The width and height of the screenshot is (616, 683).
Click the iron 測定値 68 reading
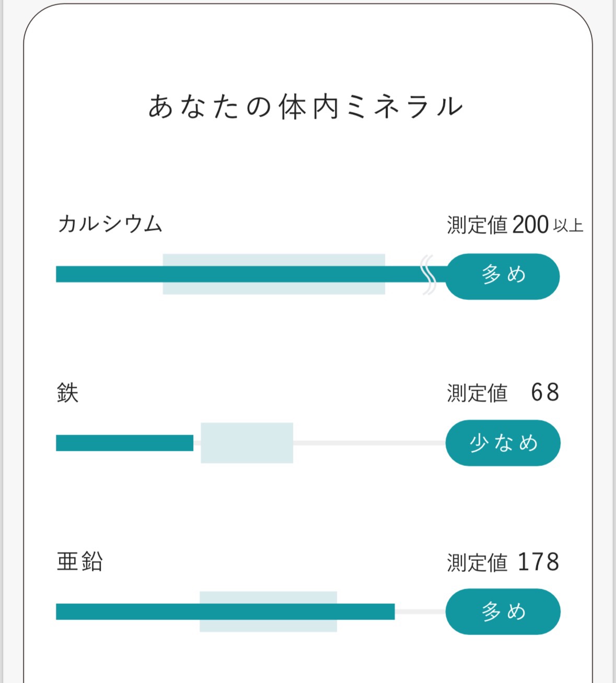[503, 393]
